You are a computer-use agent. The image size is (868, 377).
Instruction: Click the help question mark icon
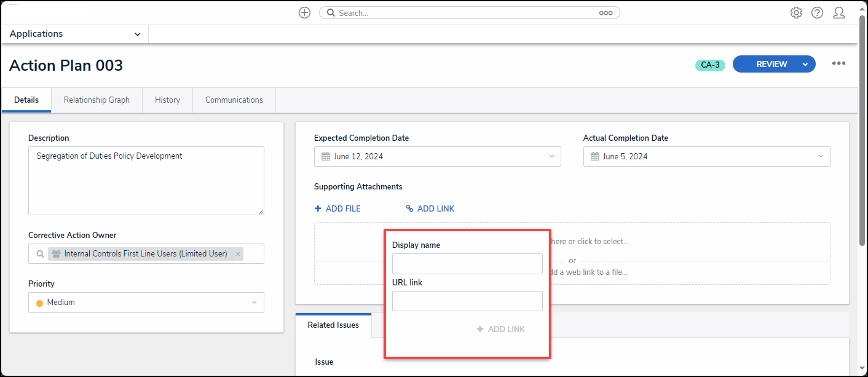tap(817, 13)
